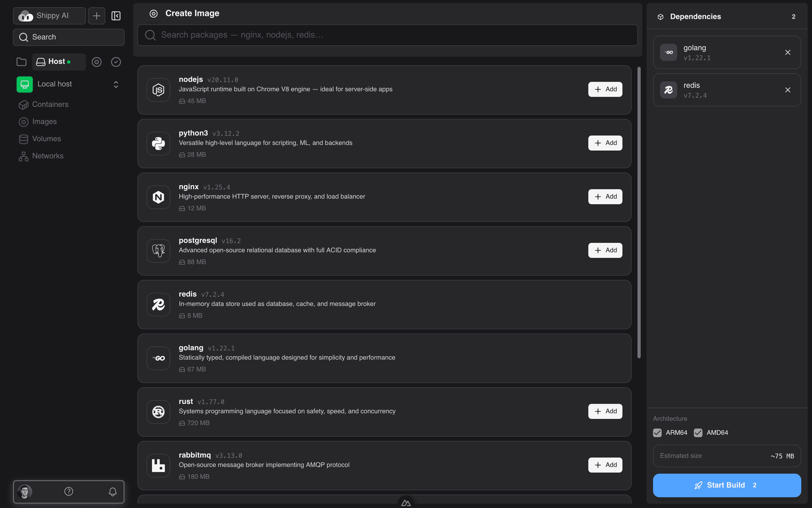The width and height of the screenshot is (812, 508).
Task: Click the python3 package logo icon
Action: pos(158,144)
